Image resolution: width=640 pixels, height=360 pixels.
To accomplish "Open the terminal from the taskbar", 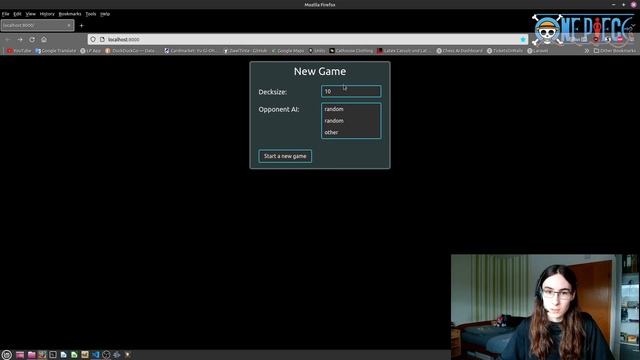I will tap(53, 355).
